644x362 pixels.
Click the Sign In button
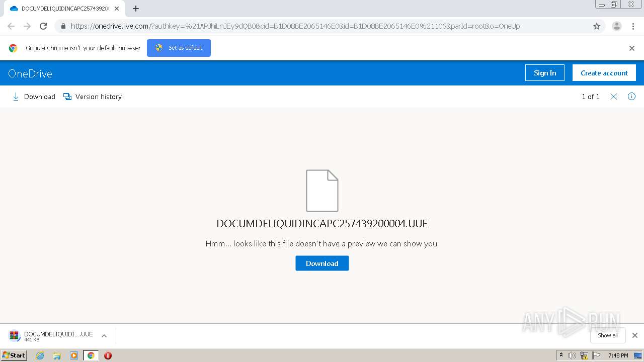click(x=545, y=73)
